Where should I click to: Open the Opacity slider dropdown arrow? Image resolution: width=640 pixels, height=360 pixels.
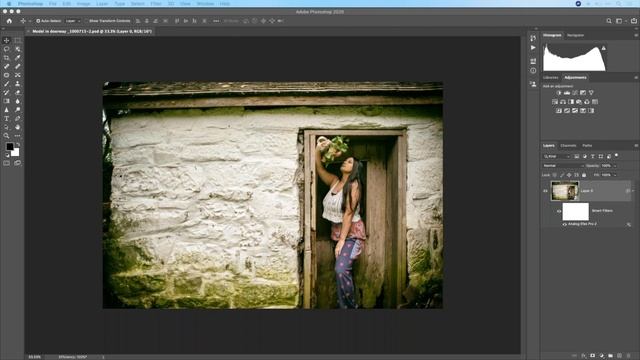615,166
